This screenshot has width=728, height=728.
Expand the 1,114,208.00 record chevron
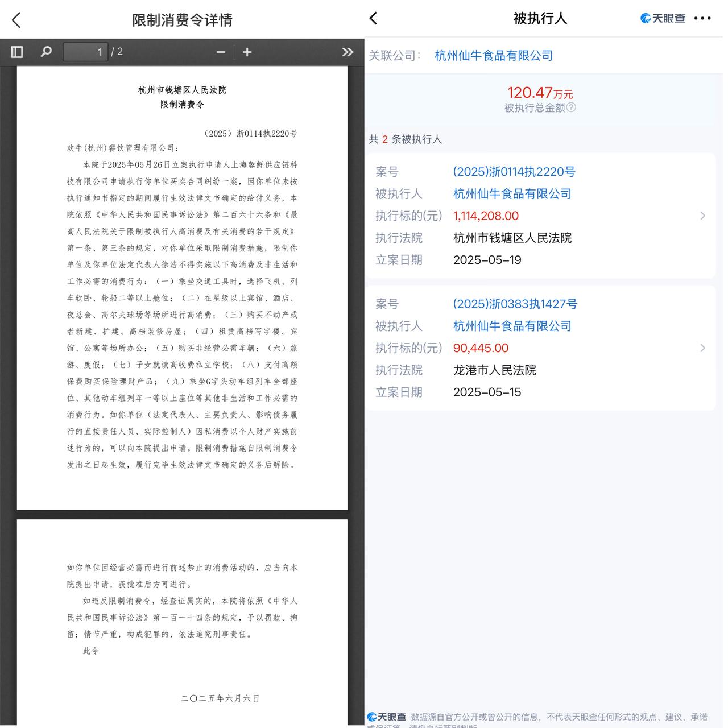702,216
